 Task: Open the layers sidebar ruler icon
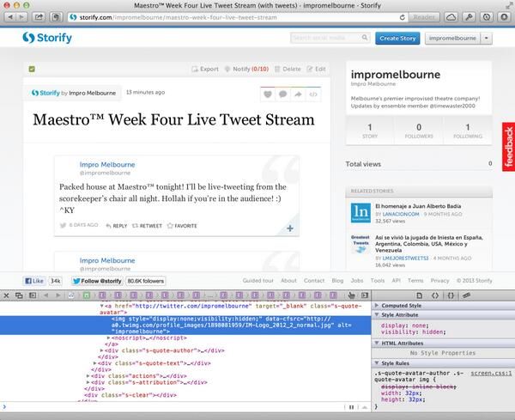[466, 295]
